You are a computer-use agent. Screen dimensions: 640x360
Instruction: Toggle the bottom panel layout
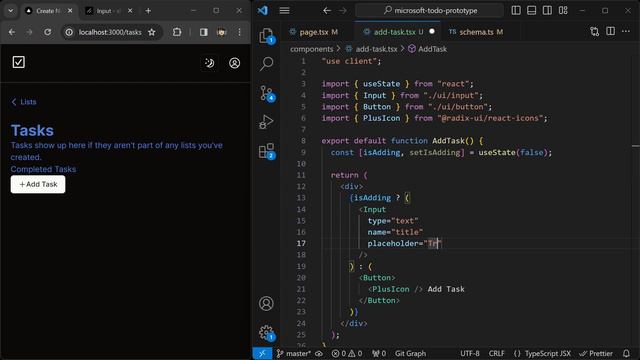(x=531, y=11)
